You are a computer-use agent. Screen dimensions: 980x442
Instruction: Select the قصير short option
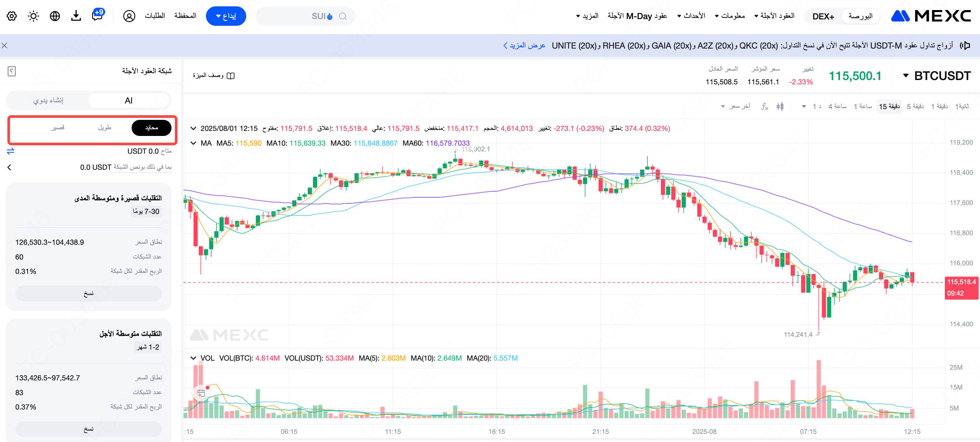(58, 128)
